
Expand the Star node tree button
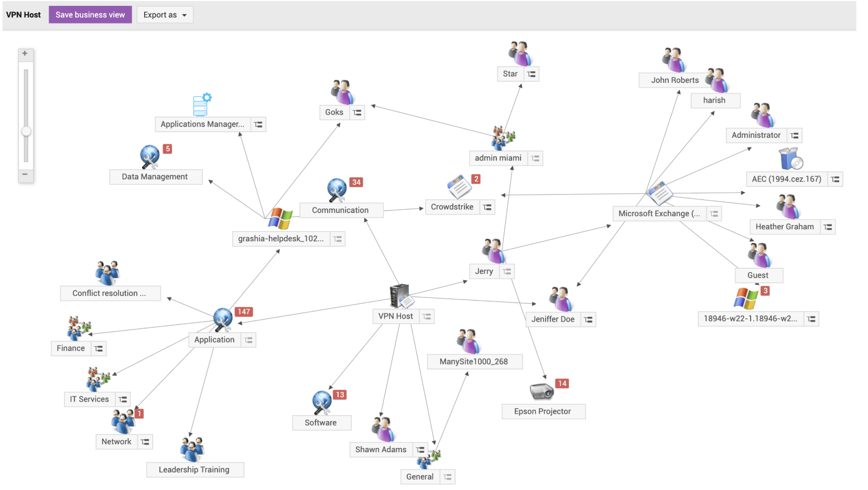(x=531, y=74)
